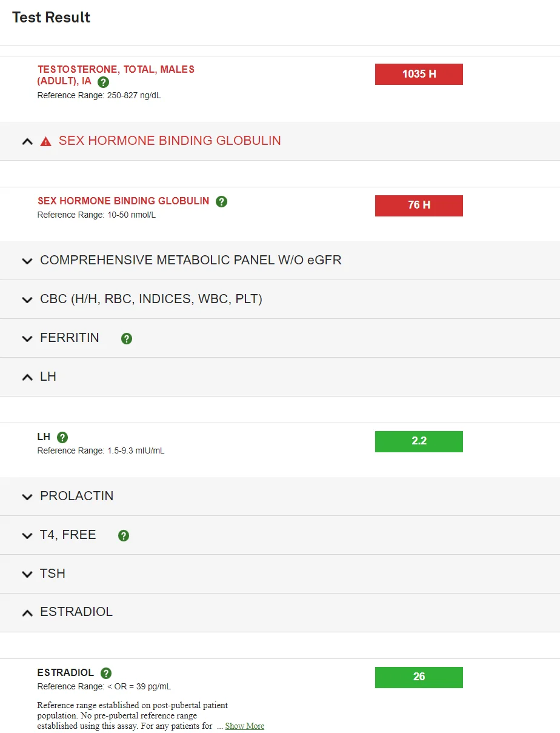Click red warning triangle on Sex Hormone Binding Globulin

[46, 141]
